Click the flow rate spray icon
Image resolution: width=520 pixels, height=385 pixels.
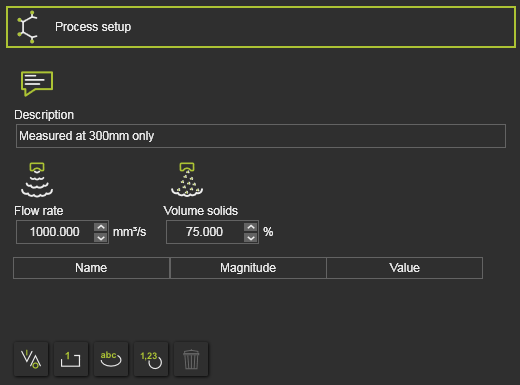37,180
